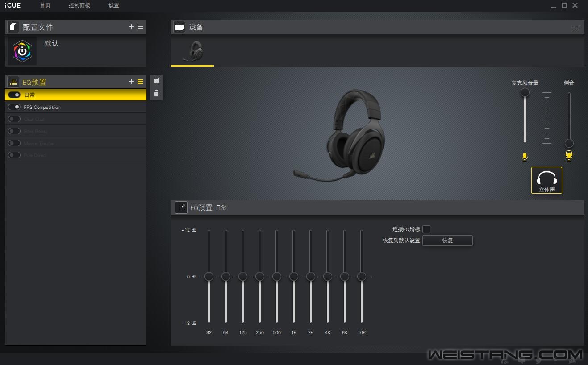The width and height of the screenshot is (588, 365).
Task: Click the EQ预置 equalizer panel icon
Action: click(13, 82)
